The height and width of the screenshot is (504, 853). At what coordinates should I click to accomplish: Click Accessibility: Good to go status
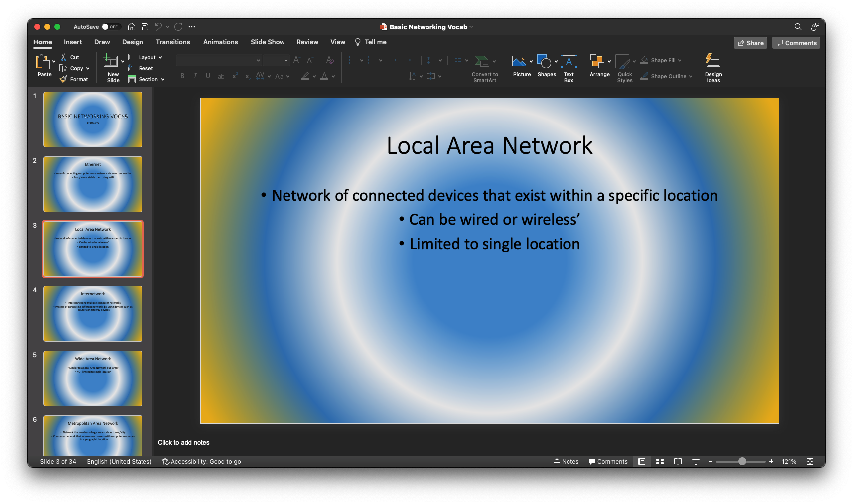pyautogui.click(x=201, y=462)
